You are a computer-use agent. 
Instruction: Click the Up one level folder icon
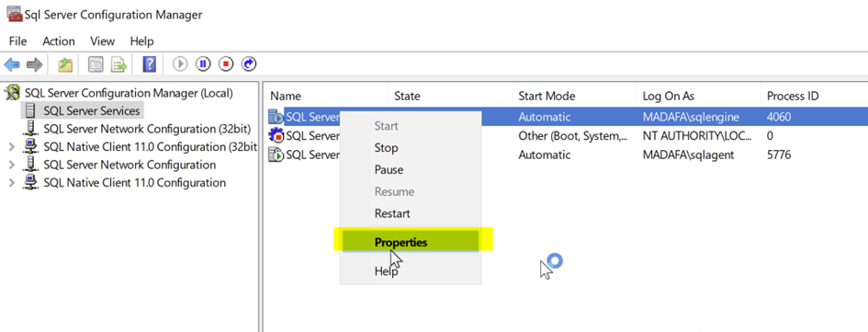(x=66, y=65)
